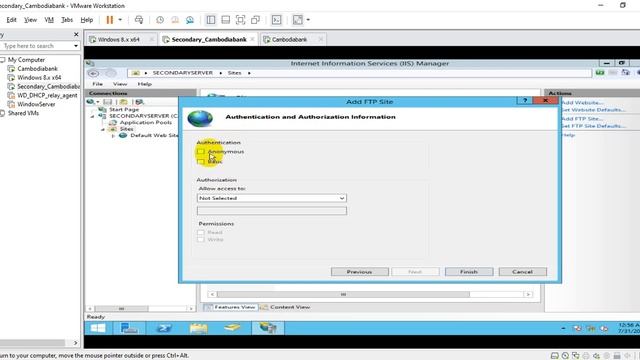The height and width of the screenshot is (360, 640).
Task: Switch to Unity mode icon
Action: (256, 20)
